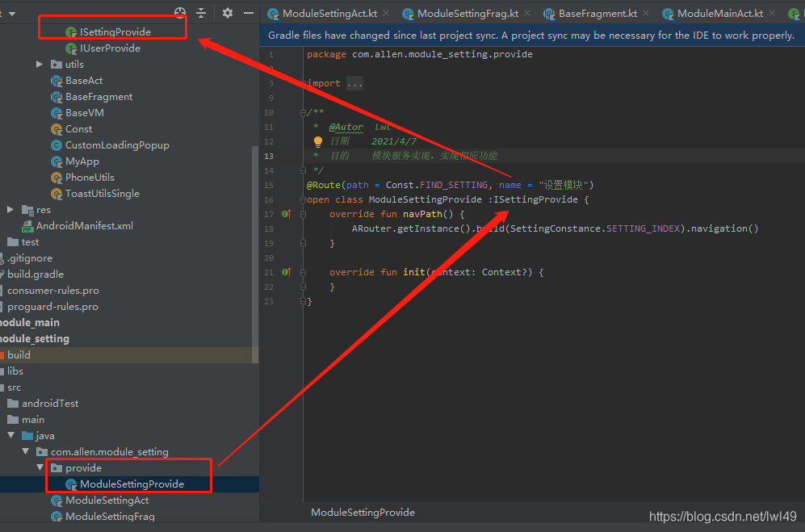Expand the res folder arrow

pos(10,210)
